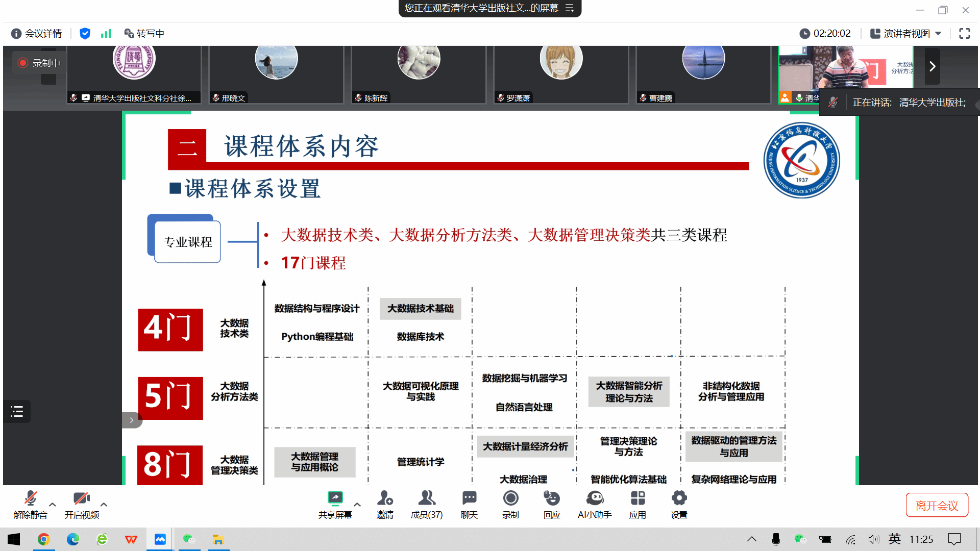Open the 演讲者视图 view dropdown
The width and height of the screenshot is (980, 551).
coord(906,34)
